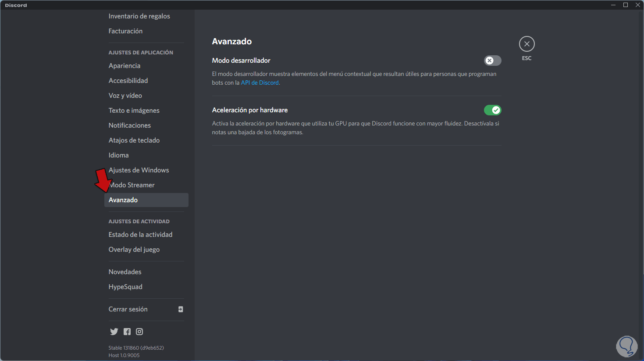The height and width of the screenshot is (361, 644).
Task: Click the logout arrow icon
Action: (x=181, y=309)
